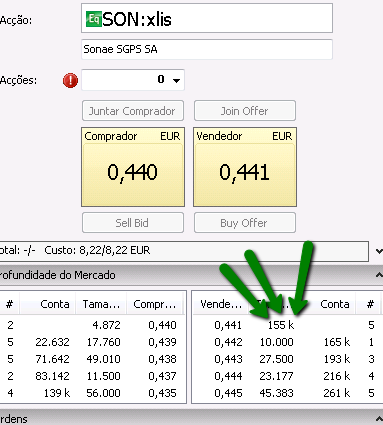Click cumulative ask value 165 k
The width and height of the screenshot is (383, 425).
coord(337,342)
